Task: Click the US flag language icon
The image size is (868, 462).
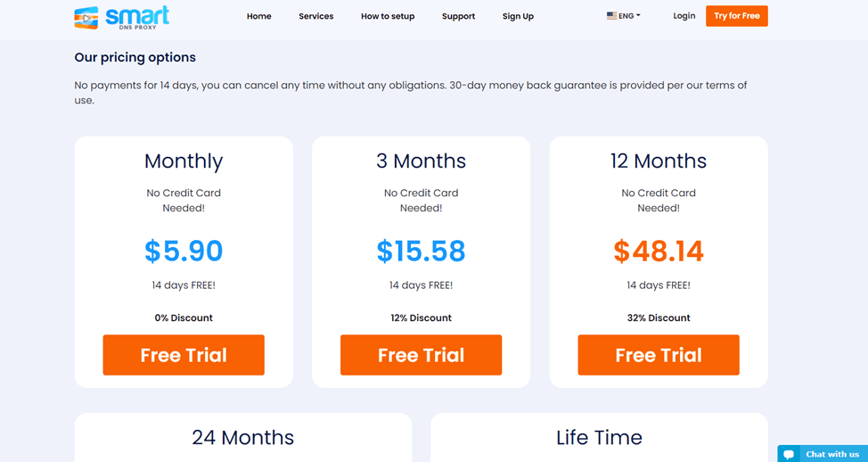Action: [x=611, y=16]
